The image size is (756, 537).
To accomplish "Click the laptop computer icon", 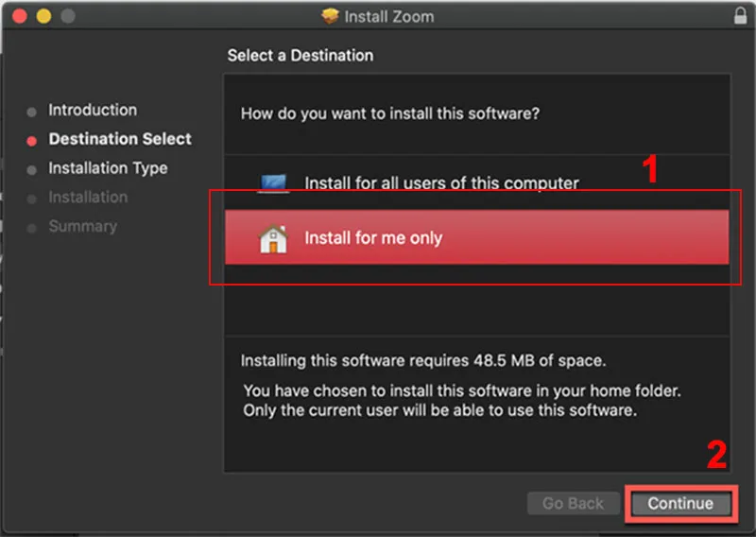I will tap(273, 183).
